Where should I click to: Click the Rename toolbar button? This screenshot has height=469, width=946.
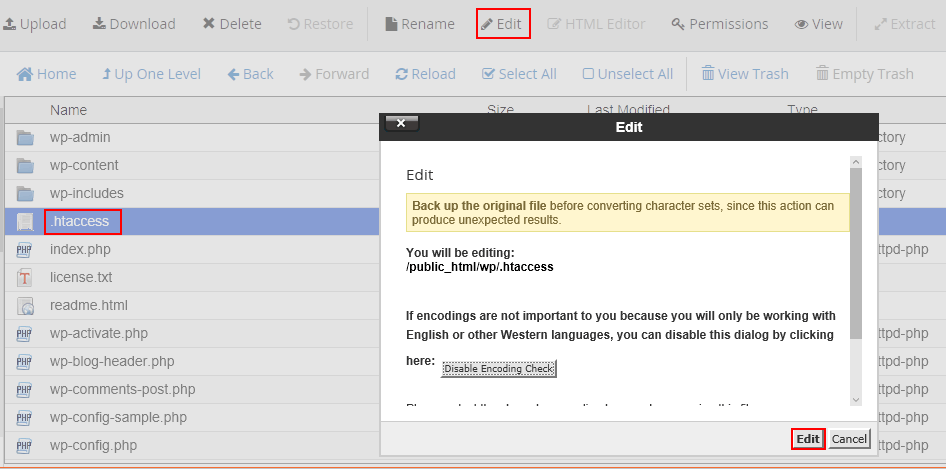pos(420,24)
